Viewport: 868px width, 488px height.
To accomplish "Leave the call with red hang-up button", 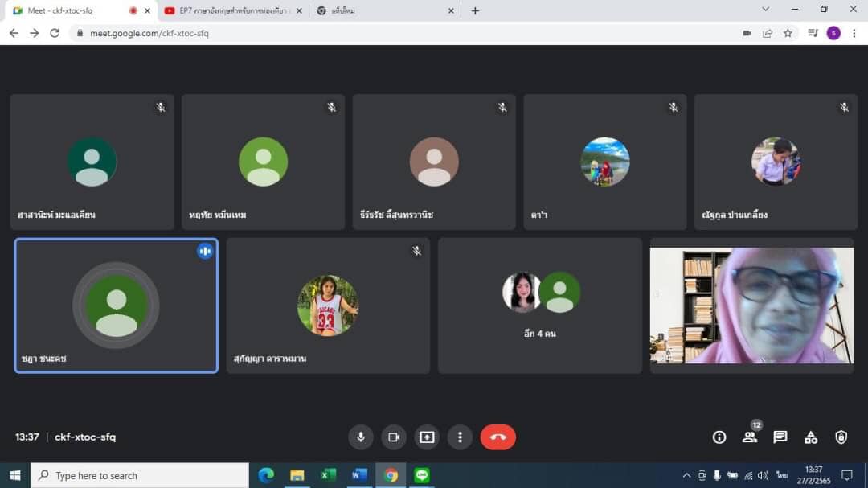I will (497, 437).
